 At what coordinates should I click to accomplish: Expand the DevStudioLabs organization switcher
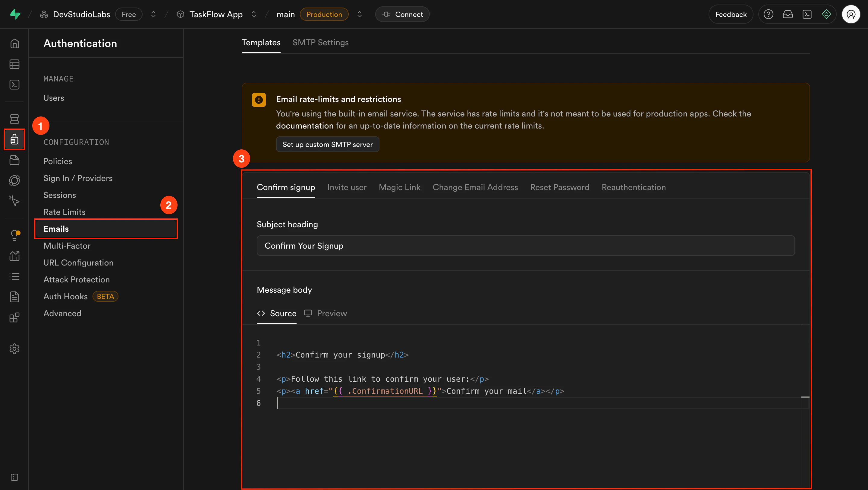(x=153, y=14)
